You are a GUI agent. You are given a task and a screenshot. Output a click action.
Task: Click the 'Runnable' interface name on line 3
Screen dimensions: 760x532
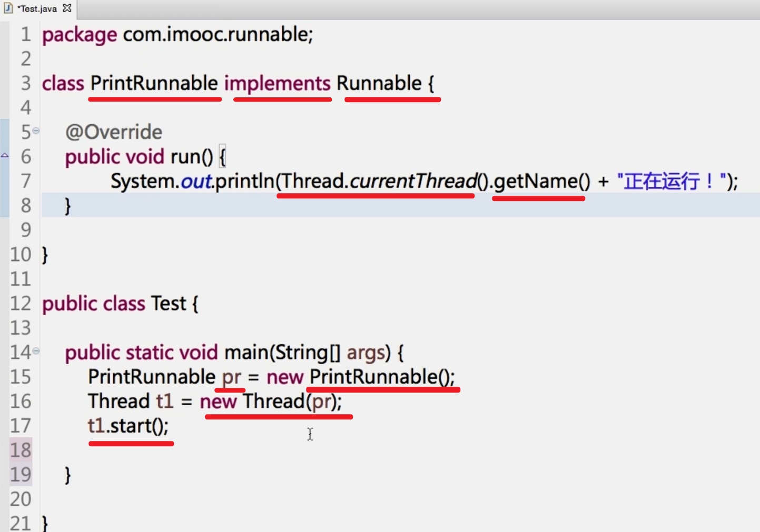tap(379, 83)
